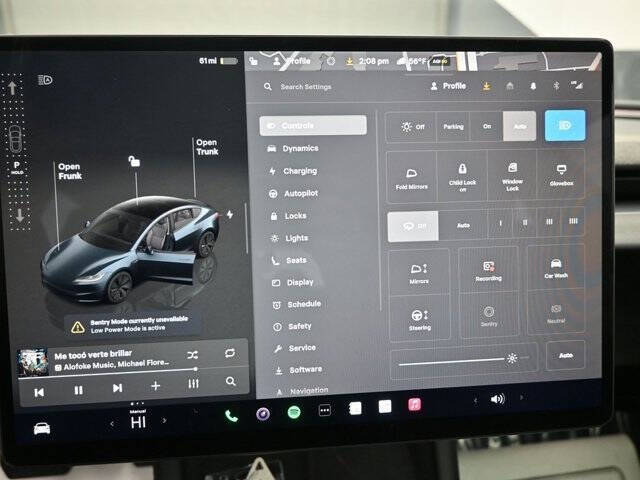Open the Display settings menu
Viewport: 640px width, 480px height.
[x=293, y=282]
